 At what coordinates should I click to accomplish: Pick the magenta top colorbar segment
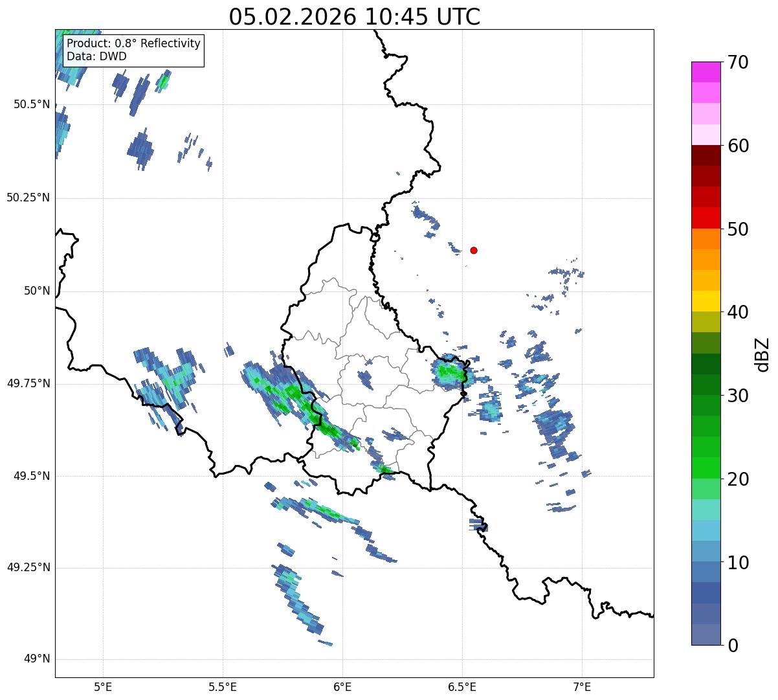click(x=706, y=72)
